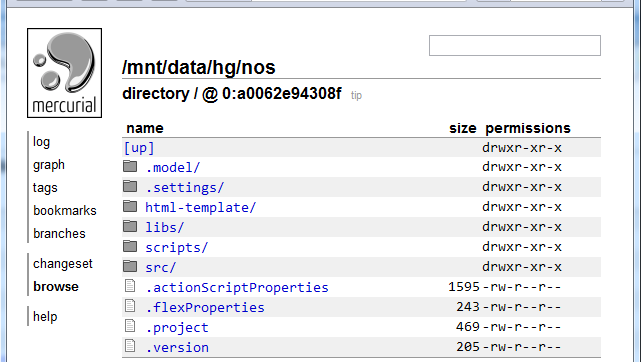This screenshot has width=642, height=362.
Task: Click the Mercurial logo image
Action: pyautogui.click(x=64, y=73)
